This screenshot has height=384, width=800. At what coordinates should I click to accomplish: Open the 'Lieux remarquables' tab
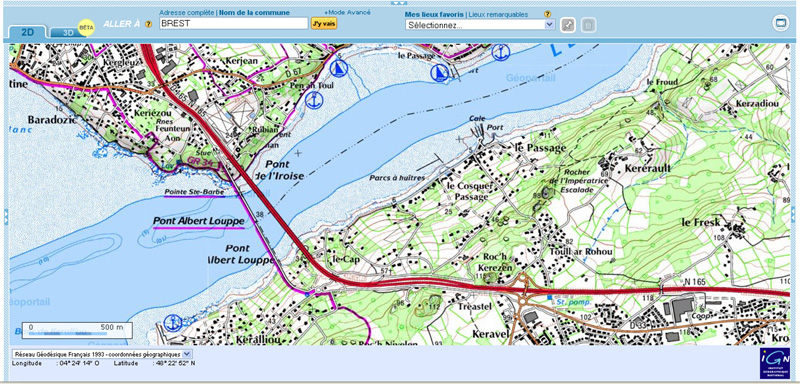498,15
